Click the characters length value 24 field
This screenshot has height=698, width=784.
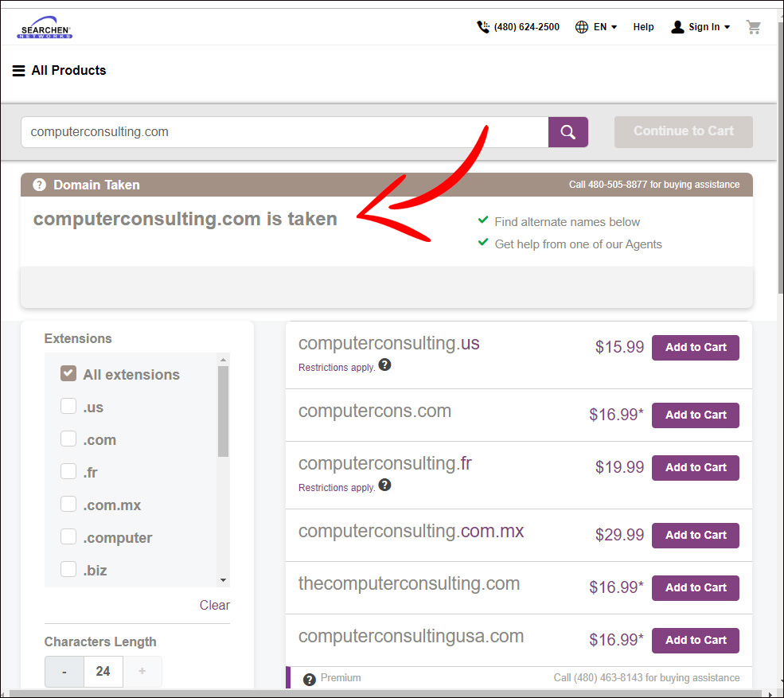pos(103,671)
